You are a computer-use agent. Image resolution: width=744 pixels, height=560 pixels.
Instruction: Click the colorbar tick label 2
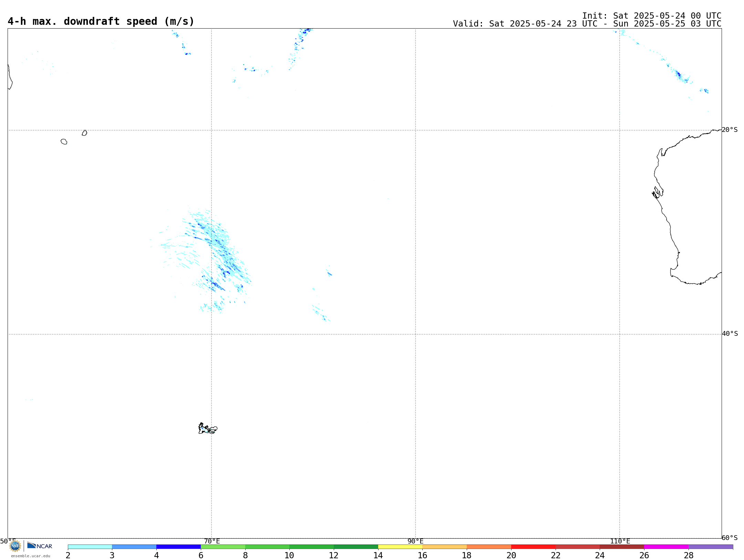[68, 555]
